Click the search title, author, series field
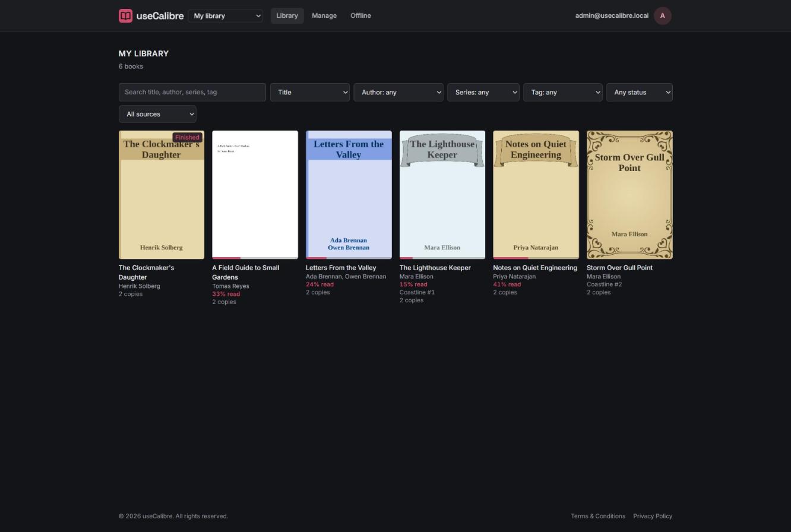This screenshot has width=791, height=532. (192, 92)
